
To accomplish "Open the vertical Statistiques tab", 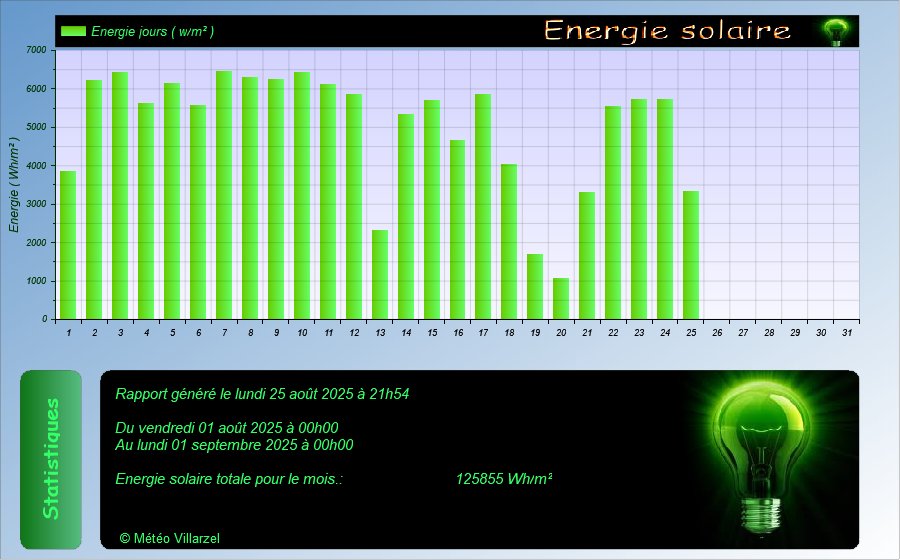I will 51,459.
